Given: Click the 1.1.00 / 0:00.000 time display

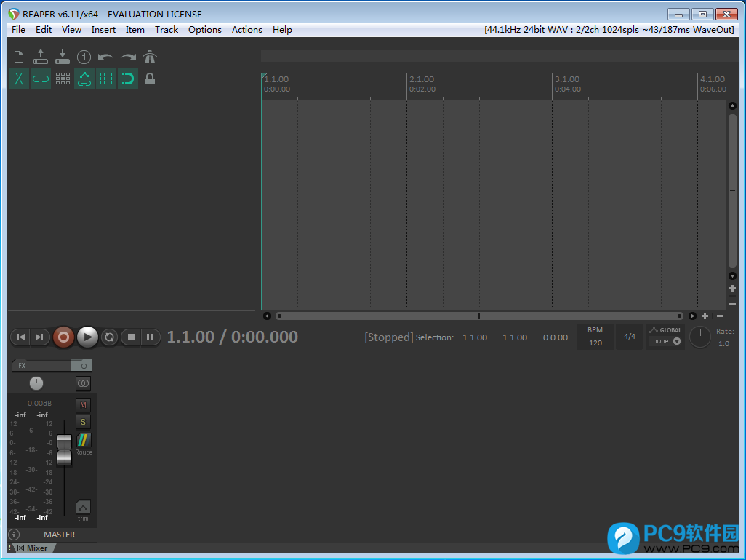Looking at the screenshot, I should coord(232,337).
